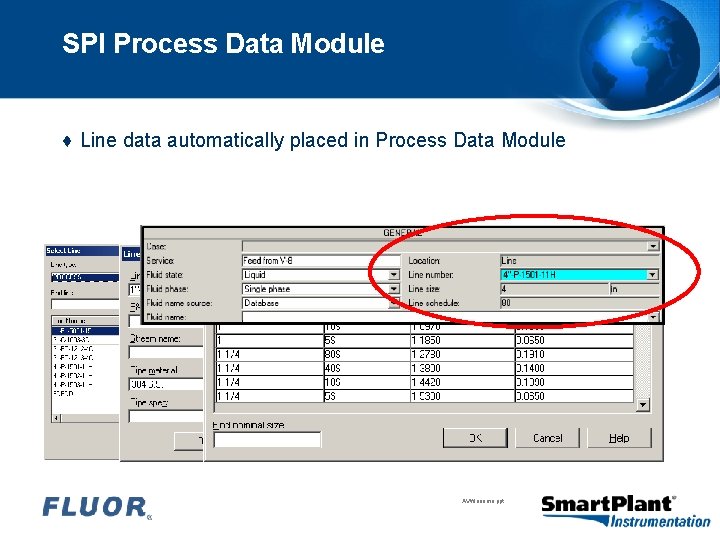Click the Find line input in Select Line window
This screenshot has width=720, height=540.
coord(84,304)
